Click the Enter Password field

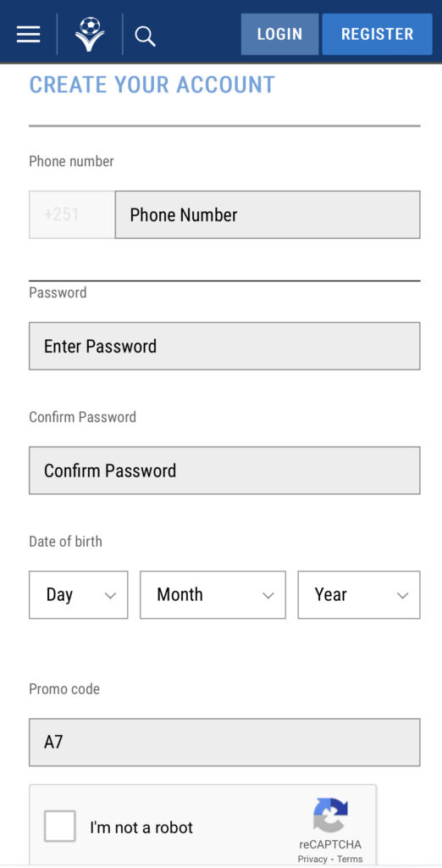click(224, 346)
